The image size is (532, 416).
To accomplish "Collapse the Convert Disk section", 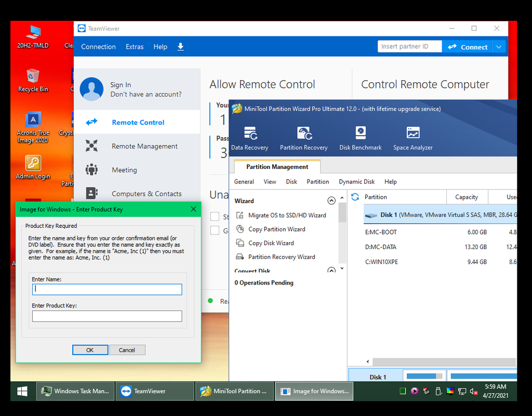I will click(331, 270).
